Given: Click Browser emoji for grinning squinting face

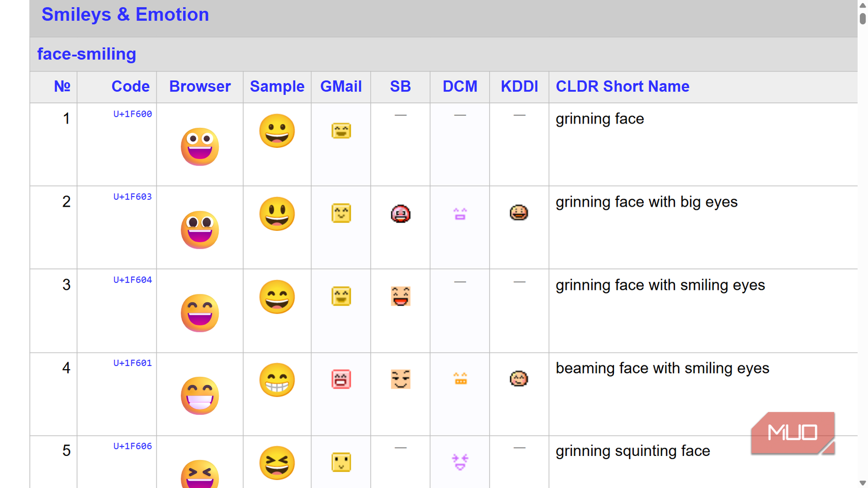Looking at the screenshot, I should [x=200, y=474].
